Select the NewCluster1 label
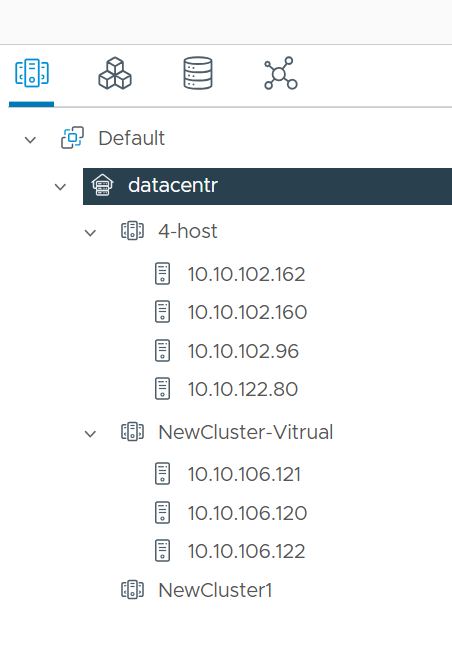The image size is (452, 652). (x=215, y=590)
